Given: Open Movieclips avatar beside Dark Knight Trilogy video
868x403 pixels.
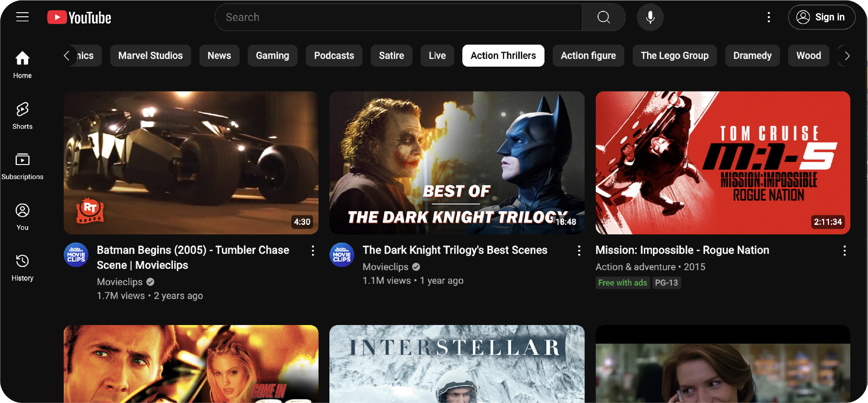Looking at the screenshot, I should click(342, 255).
